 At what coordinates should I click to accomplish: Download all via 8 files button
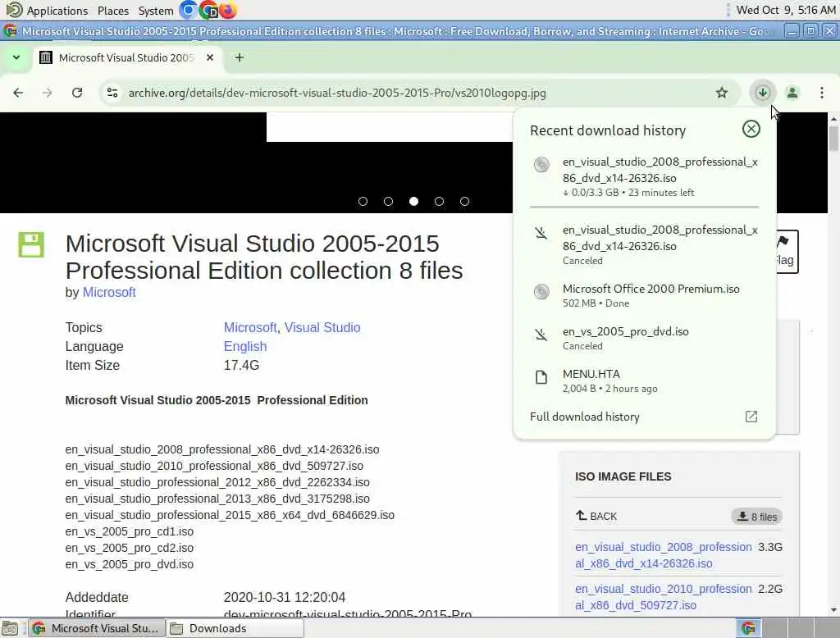[x=756, y=517]
